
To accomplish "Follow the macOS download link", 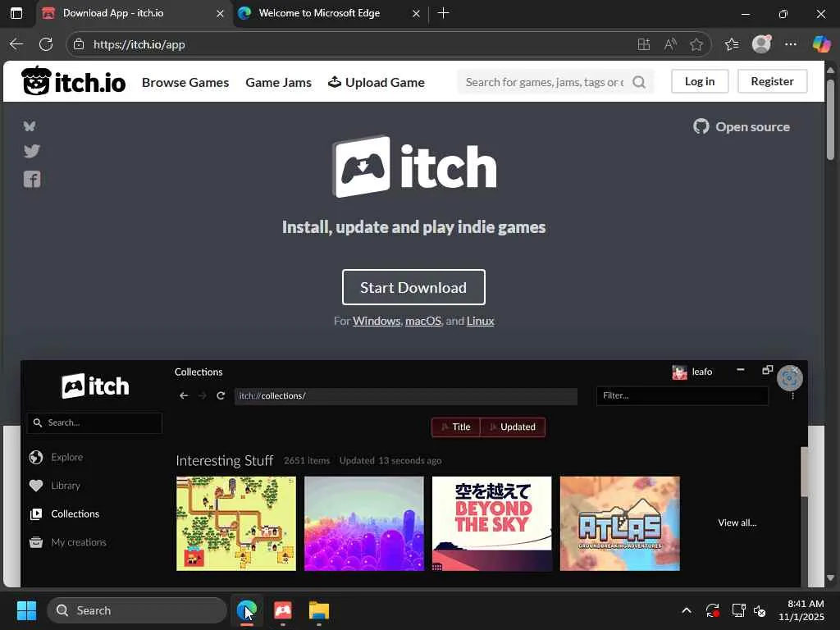I will (x=423, y=321).
